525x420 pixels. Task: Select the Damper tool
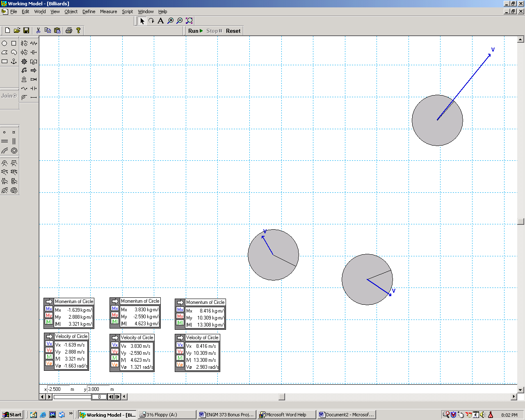click(34, 52)
